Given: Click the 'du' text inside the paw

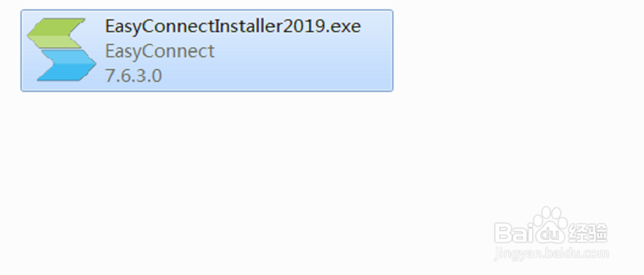Looking at the screenshot, I should [548, 235].
